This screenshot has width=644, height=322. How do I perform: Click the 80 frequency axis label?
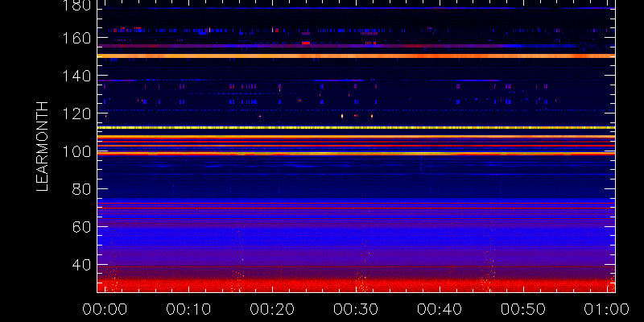pos(82,190)
